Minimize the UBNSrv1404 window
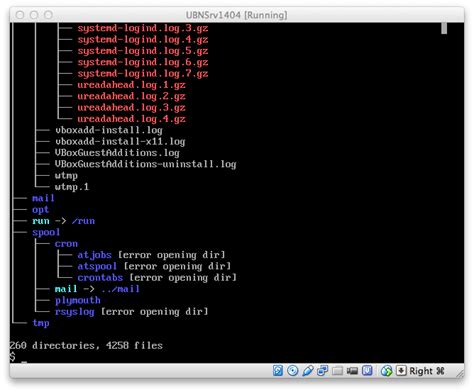This screenshot has height=392, width=474. (34, 15)
